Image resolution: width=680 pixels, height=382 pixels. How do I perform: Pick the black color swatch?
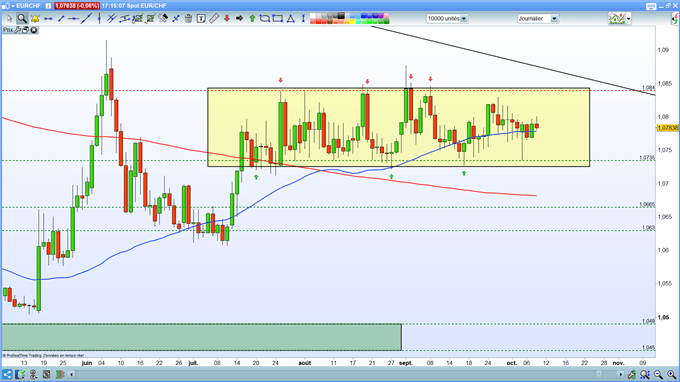(x=341, y=16)
